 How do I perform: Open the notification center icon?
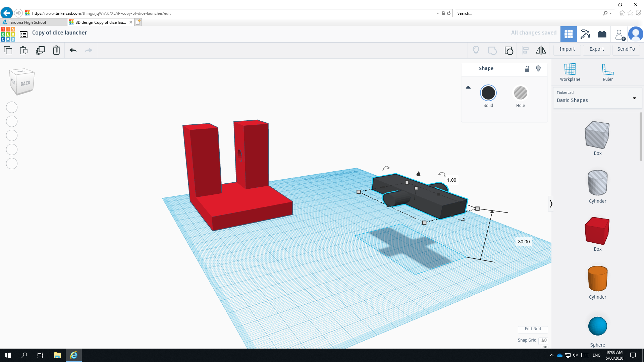[633, 355]
